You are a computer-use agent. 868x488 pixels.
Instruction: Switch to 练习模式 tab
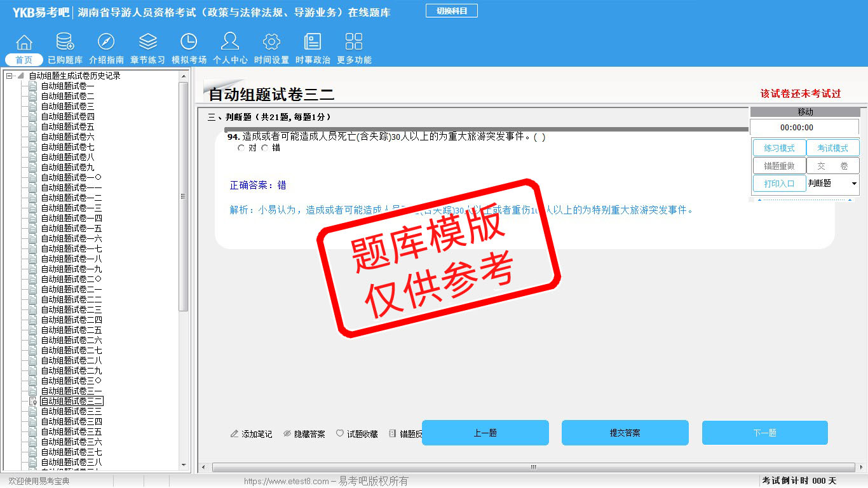click(779, 148)
